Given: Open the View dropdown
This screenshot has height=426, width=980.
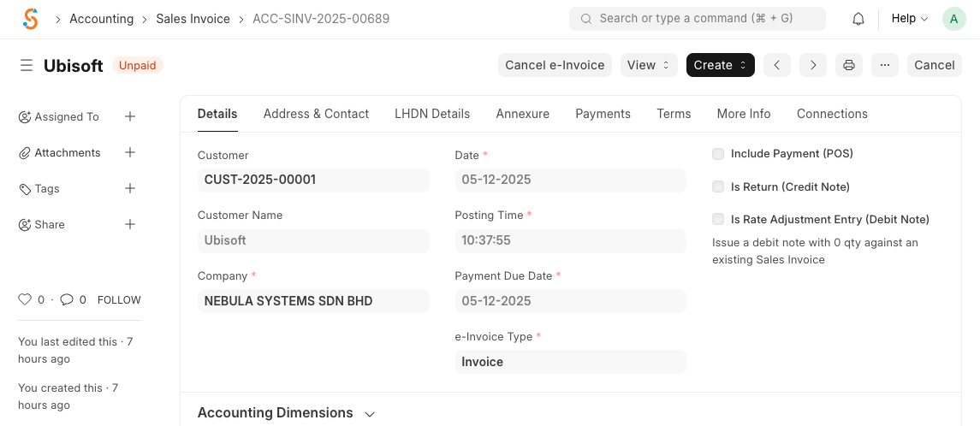Looking at the screenshot, I should 649,65.
